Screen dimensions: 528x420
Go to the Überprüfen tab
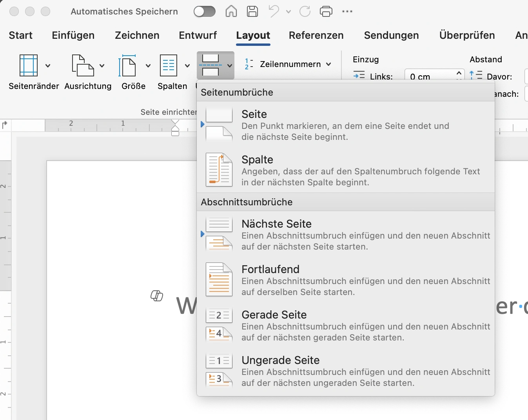[x=467, y=35]
